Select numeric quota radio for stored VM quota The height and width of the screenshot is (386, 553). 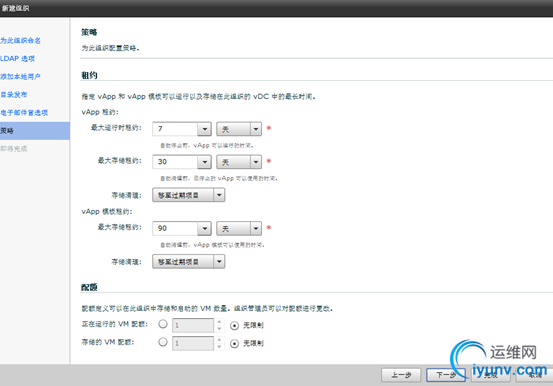click(x=163, y=342)
